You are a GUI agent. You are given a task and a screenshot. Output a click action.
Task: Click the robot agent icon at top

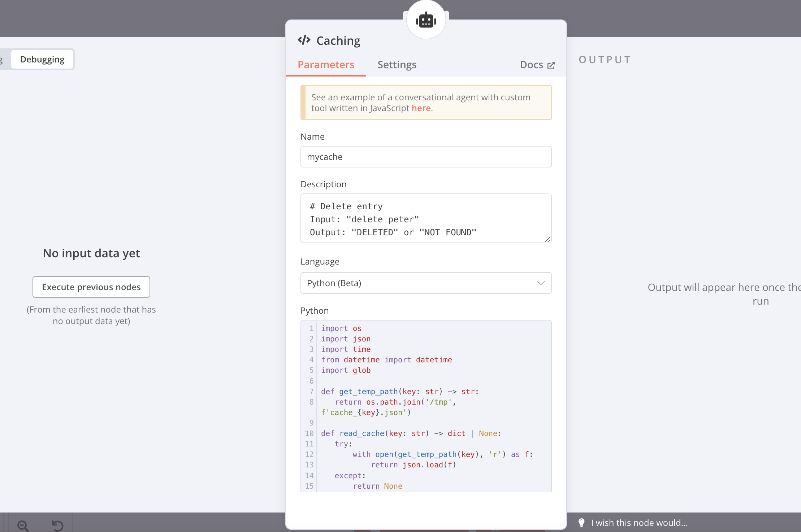tap(426, 20)
